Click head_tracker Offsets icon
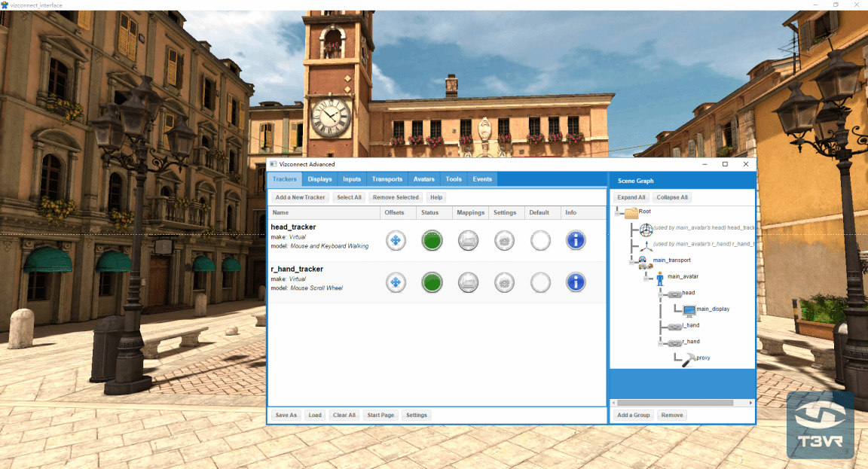 pos(396,241)
